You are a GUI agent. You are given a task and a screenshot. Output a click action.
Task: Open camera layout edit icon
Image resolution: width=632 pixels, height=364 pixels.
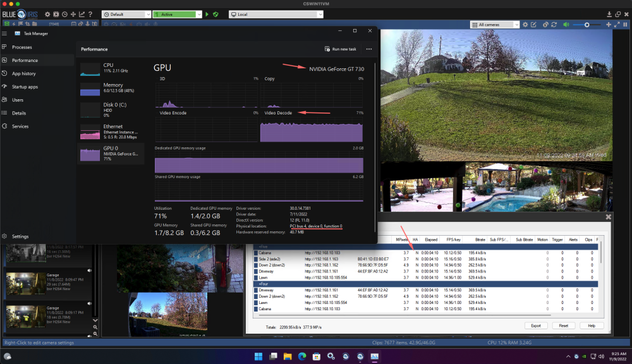(533, 25)
